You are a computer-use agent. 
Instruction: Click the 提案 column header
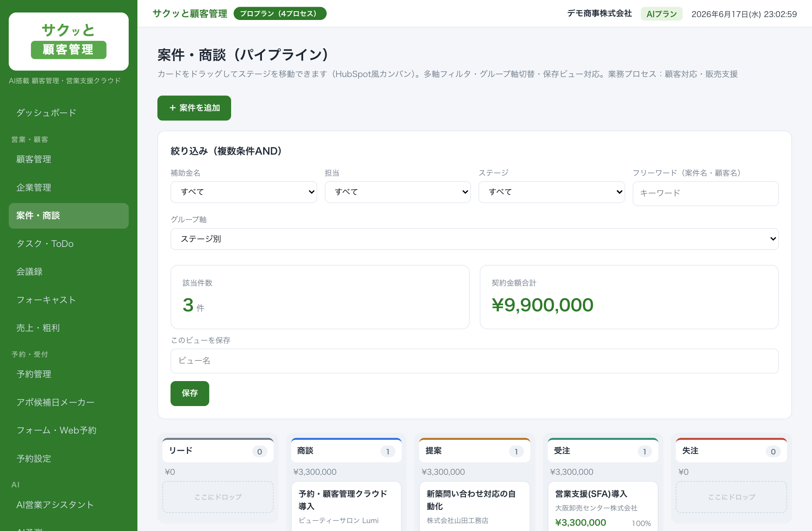pos(475,451)
